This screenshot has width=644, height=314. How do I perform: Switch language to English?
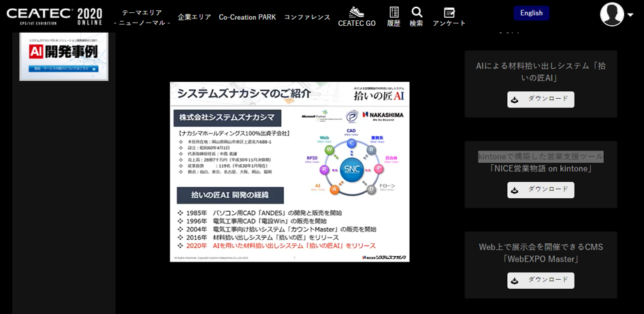(532, 13)
